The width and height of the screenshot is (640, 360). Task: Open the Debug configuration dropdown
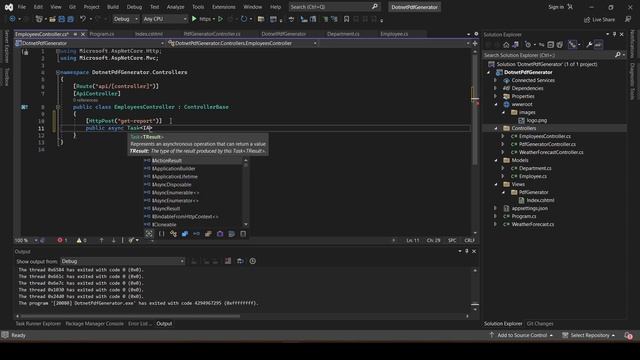[125, 19]
